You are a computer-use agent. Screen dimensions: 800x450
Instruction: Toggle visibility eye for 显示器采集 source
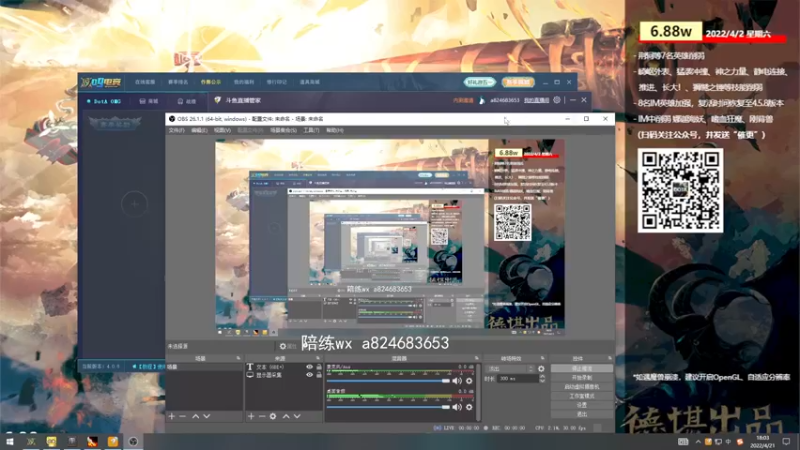(309, 375)
